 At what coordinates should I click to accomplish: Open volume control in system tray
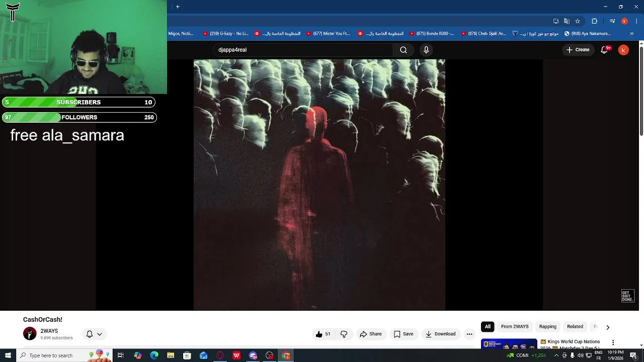(580, 355)
